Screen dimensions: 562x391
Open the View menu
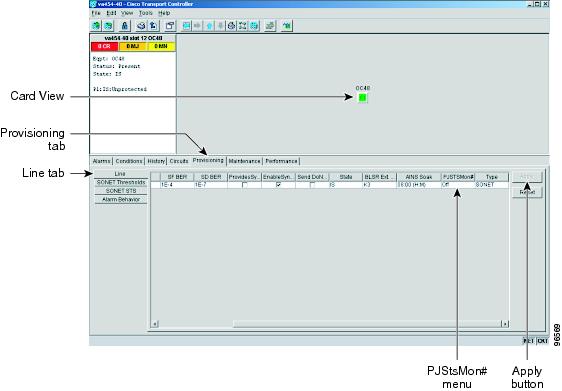127,13
